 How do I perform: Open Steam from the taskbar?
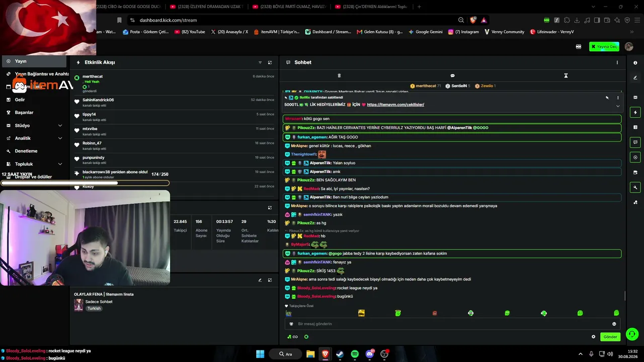[340, 354]
